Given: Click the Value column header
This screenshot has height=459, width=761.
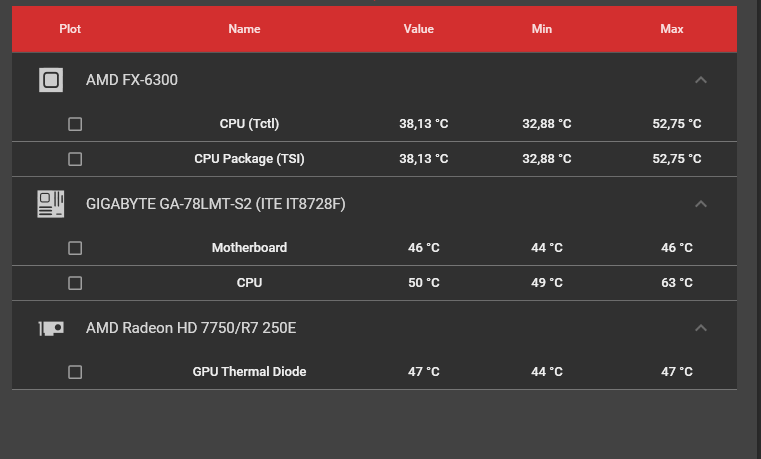Looking at the screenshot, I should (x=418, y=29).
